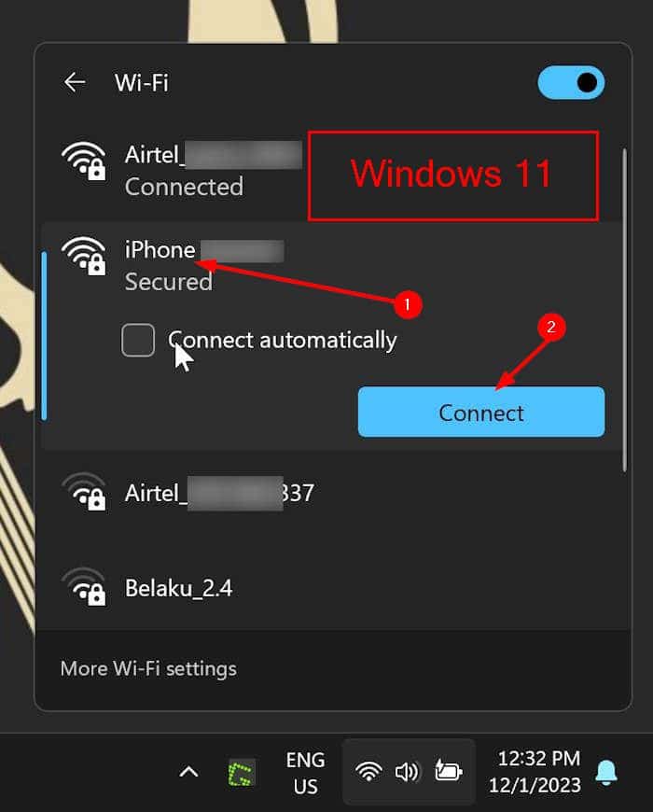Open the volume speaker tray icon
653x812 pixels.
[x=408, y=772]
